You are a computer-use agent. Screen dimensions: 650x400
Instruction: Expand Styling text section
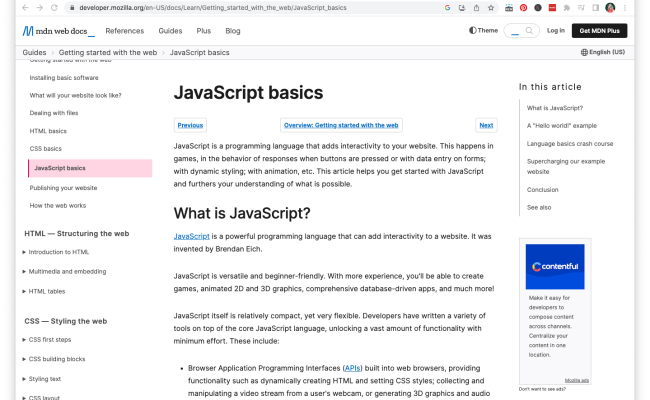pos(41,379)
